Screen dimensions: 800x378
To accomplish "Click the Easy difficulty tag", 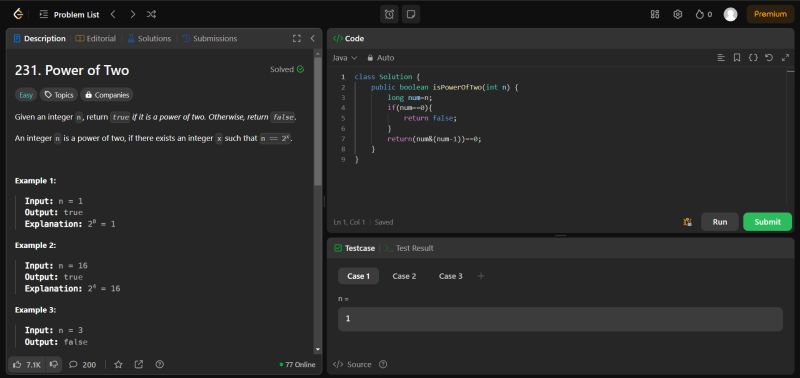I will (26, 95).
